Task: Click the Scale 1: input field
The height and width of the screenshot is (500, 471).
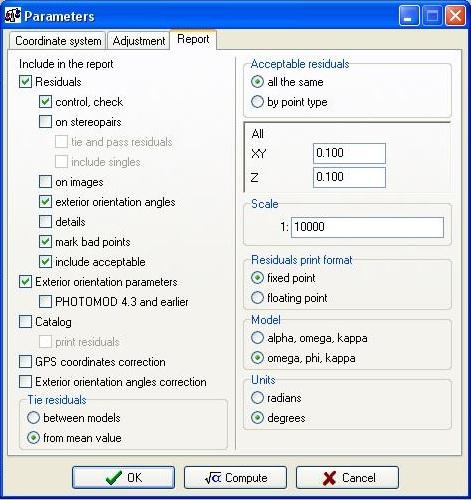Action: [x=367, y=227]
